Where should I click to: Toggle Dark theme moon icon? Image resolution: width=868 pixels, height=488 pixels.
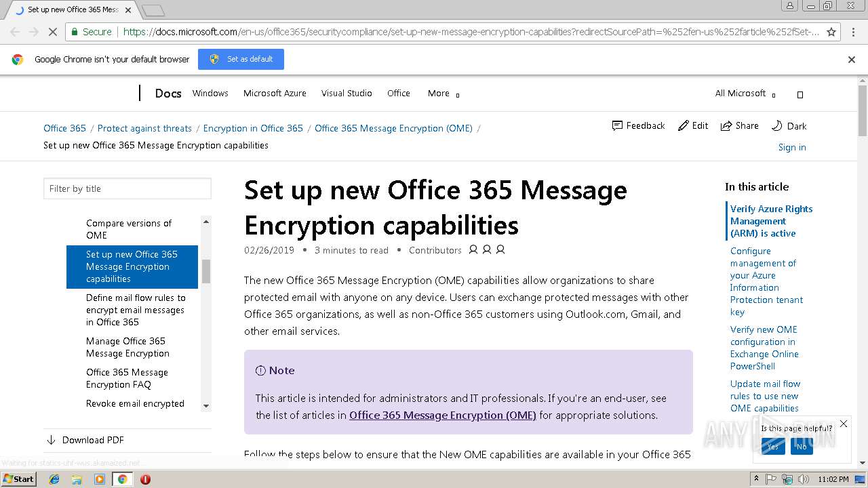point(777,126)
